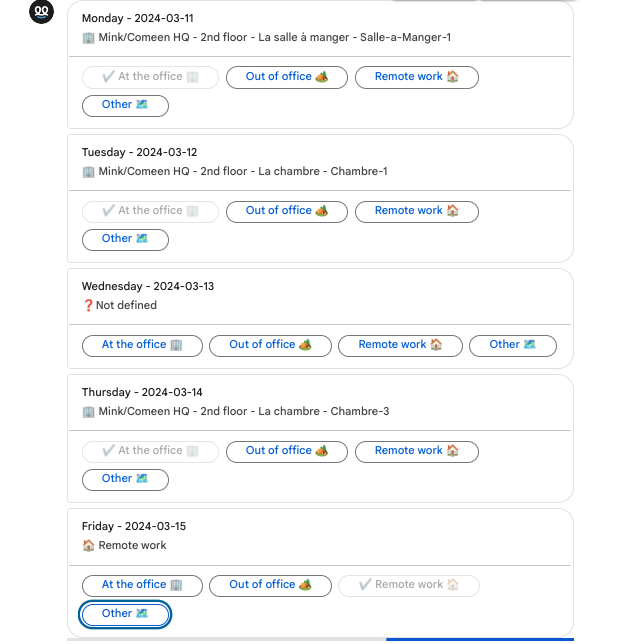
Task: Click the bot avatar icon
Action: click(x=41, y=12)
